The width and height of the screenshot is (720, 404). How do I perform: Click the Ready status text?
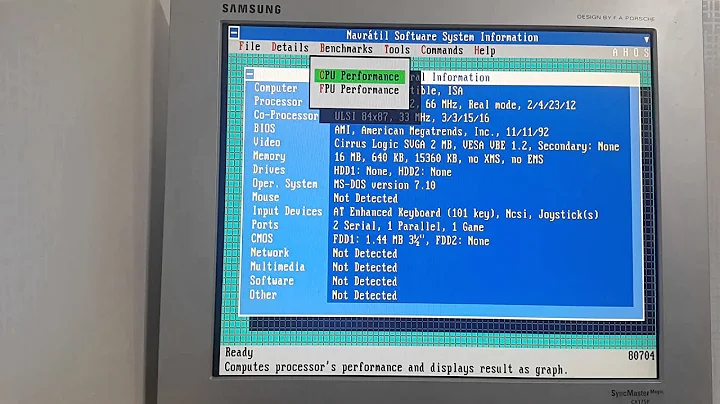coord(239,353)
